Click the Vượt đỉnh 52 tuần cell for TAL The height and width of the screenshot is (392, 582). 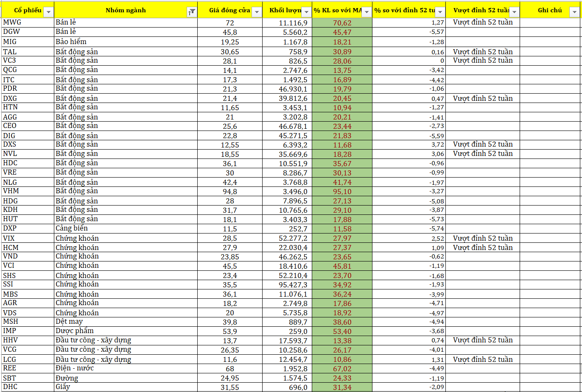pyautogui.click(x=483, y=52)
